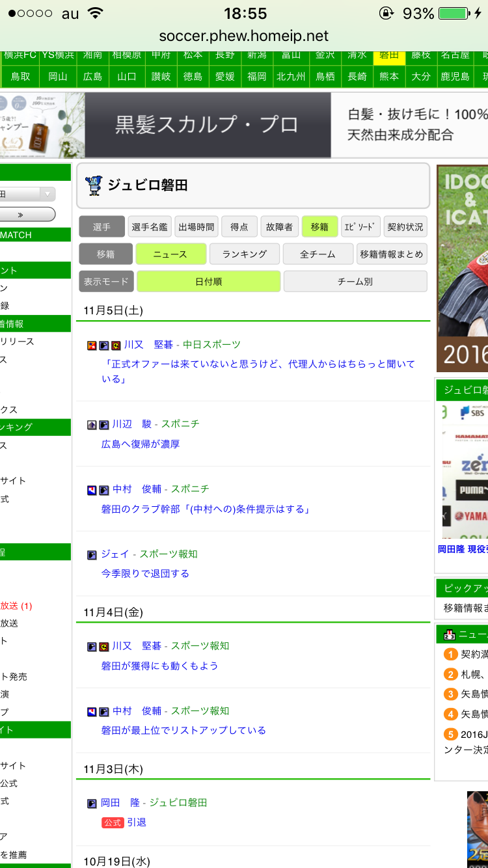Click the first team icon beside the 中日スポーツ news item
Image resolution: width=488 pixels, height=868 pixels.
pos(92,346)
